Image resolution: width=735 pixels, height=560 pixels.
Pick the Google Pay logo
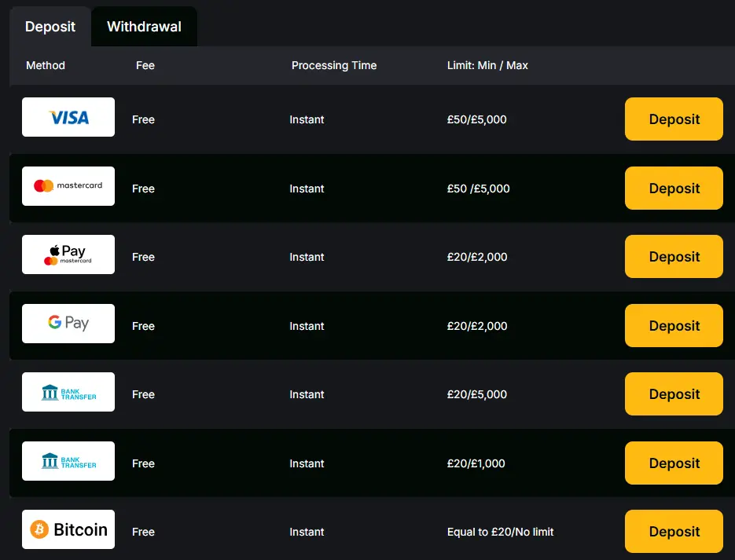[x=68, y=324]
